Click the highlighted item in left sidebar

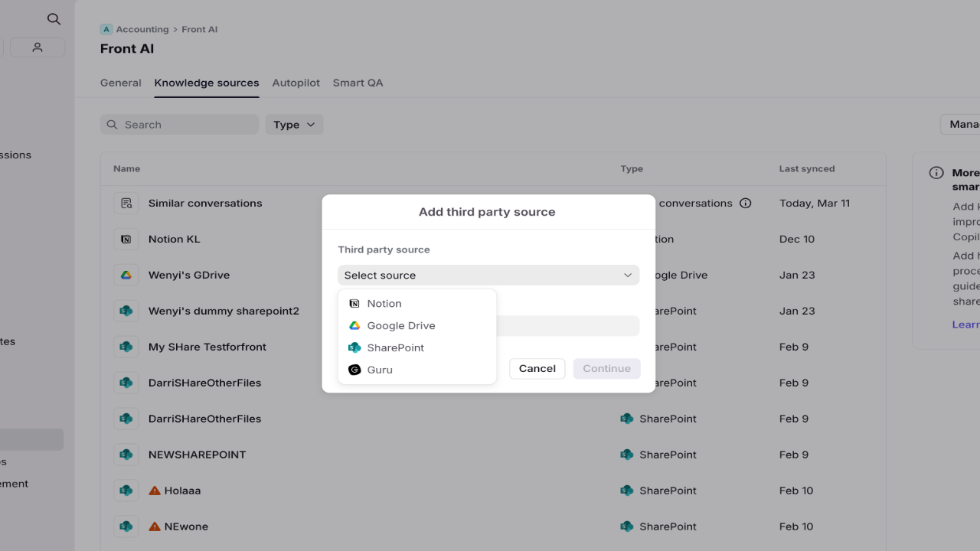(x=31, y=439)
